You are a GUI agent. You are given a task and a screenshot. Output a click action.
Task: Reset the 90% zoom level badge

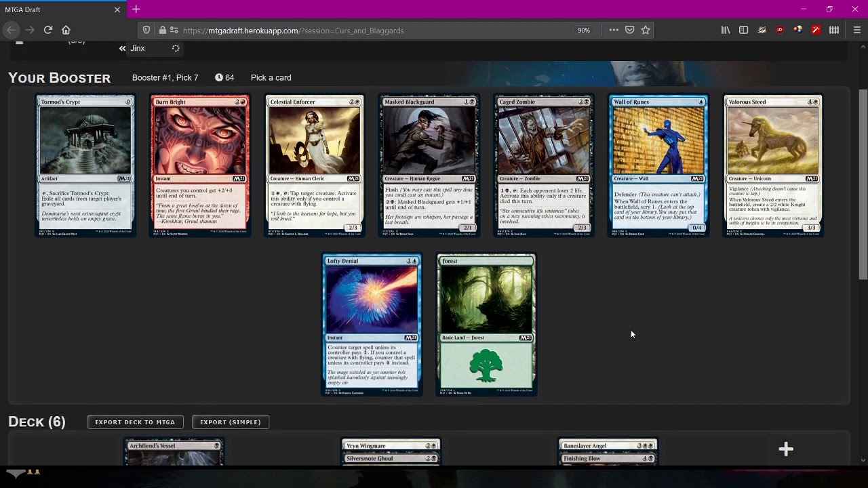584,30
